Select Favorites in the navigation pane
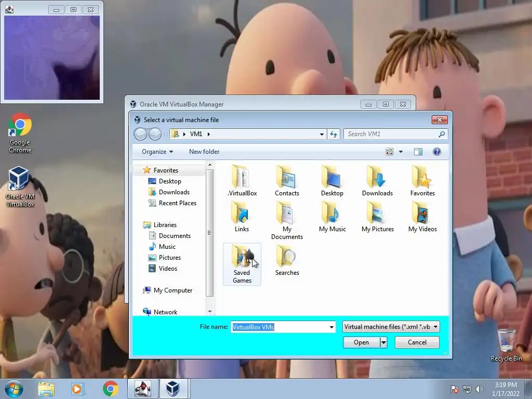 tap(166, 170)
